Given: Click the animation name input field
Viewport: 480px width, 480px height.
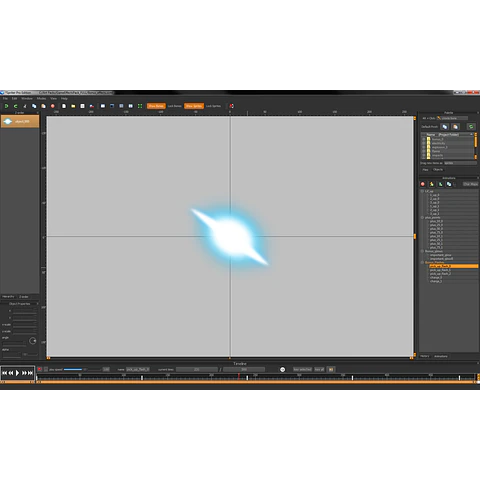Looking at the screenshot, I should [138, 369].
